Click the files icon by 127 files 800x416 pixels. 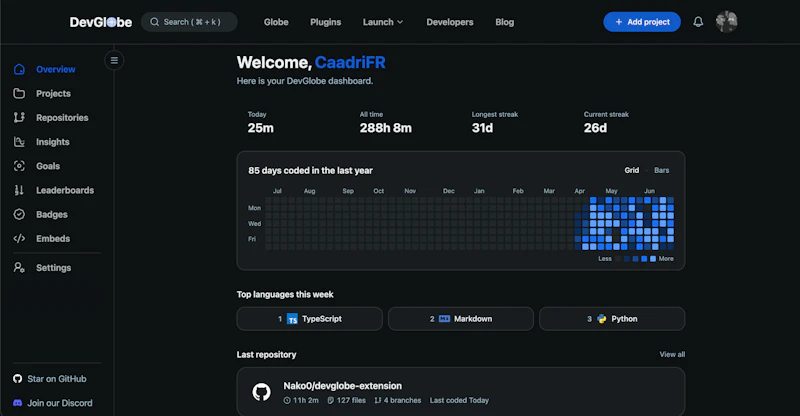pyautogui.click(x=330, y=400)
